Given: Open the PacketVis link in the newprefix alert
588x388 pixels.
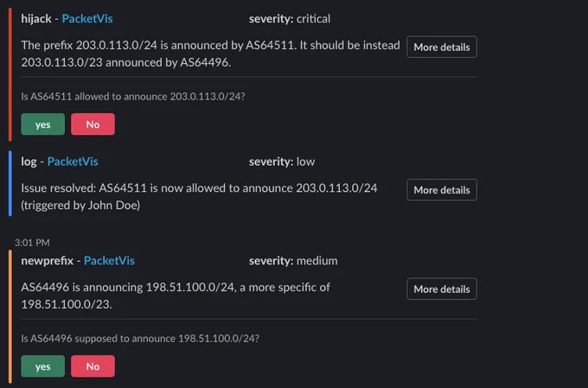Looking at the screenshot, I should 109,261.
